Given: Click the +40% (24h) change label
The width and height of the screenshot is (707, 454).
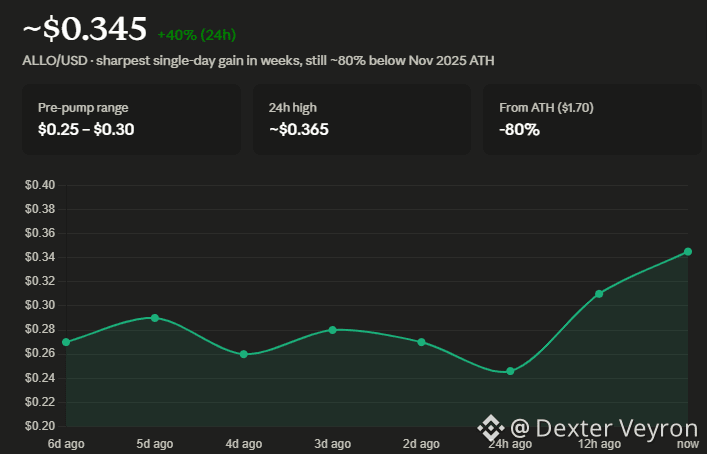Looking at the screenshot, I should 197,35.
